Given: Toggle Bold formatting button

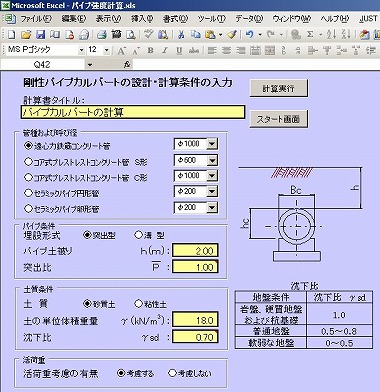Looking at the screenshot, I should (x=150, y=50).
